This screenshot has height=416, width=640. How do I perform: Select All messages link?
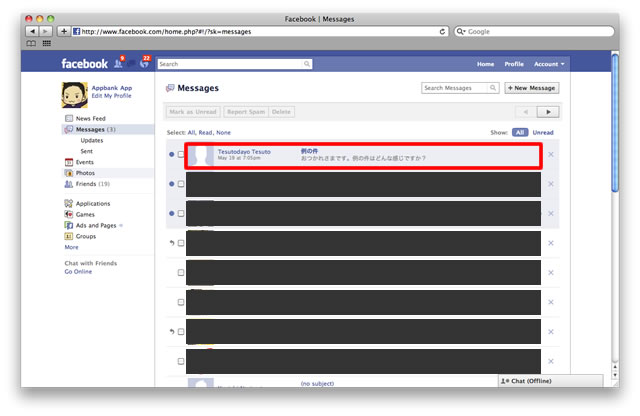click(x=191, y=132)
